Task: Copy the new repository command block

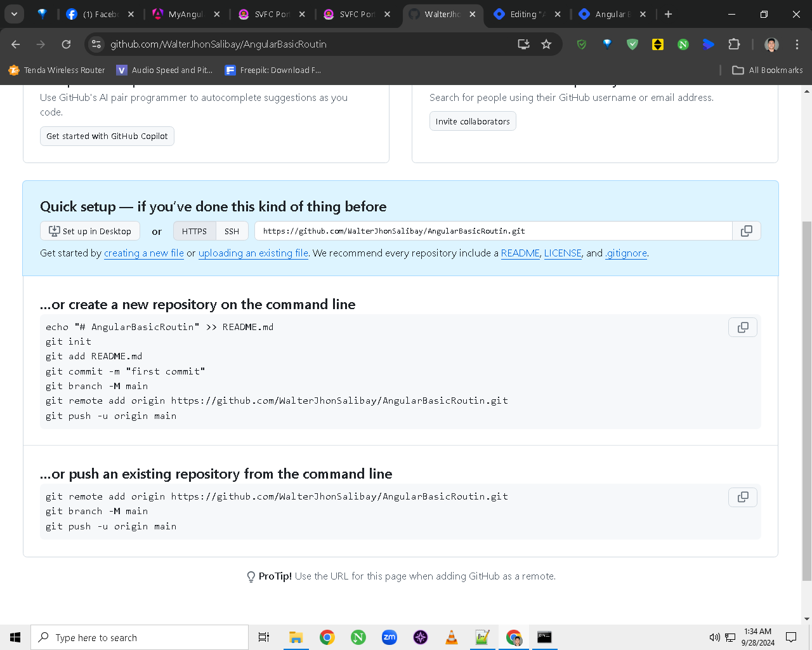Action: [x=743, y=328]
